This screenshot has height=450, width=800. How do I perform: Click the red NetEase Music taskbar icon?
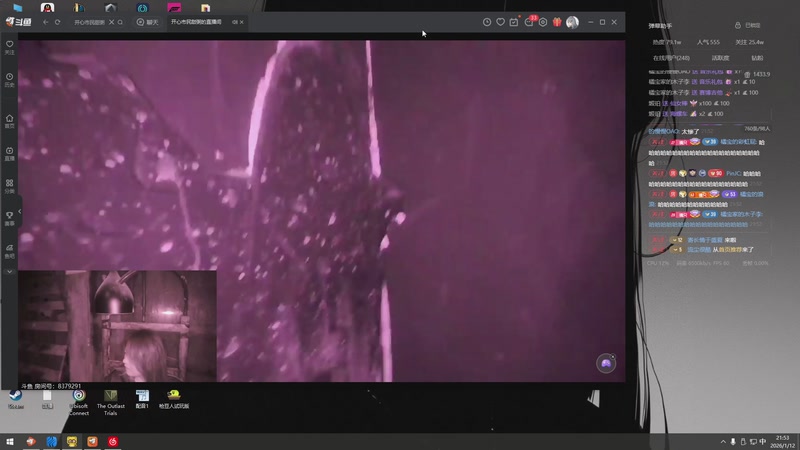[113, 441]
